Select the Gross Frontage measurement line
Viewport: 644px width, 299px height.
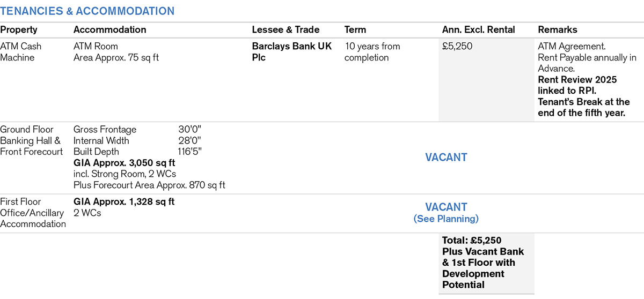137,130
